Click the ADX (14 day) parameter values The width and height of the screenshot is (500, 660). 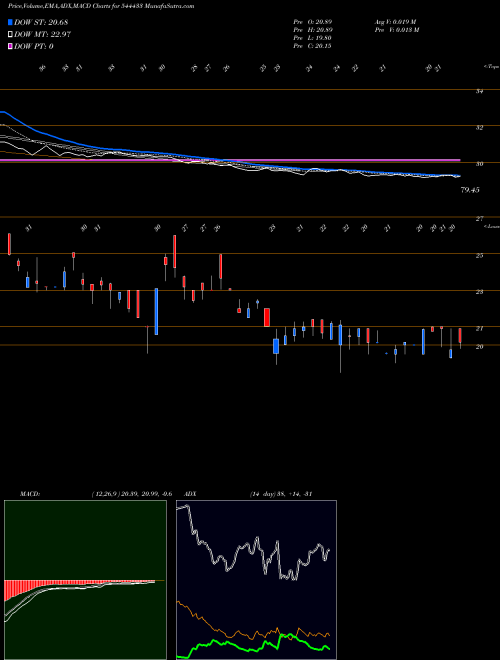point(281,494)
